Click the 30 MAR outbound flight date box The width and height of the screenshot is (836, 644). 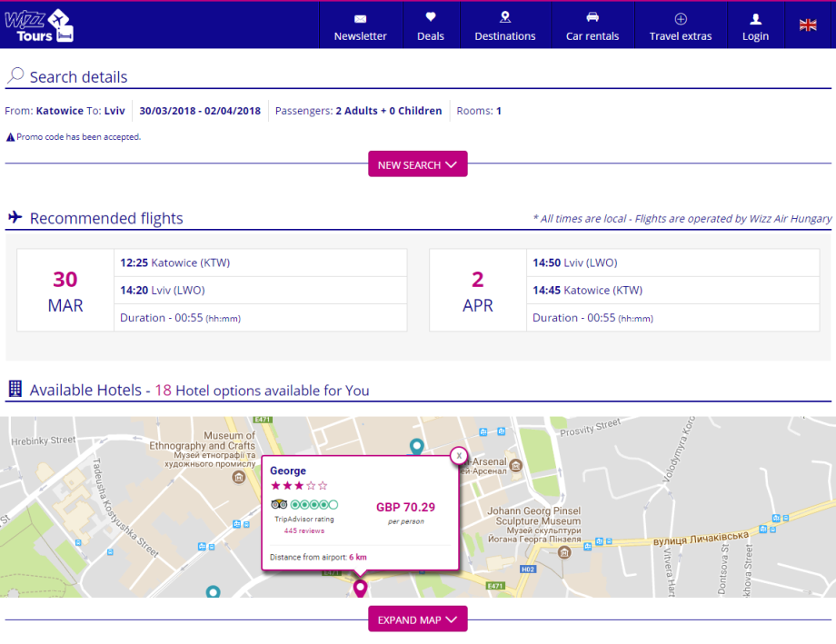click(x=65, y=291)
